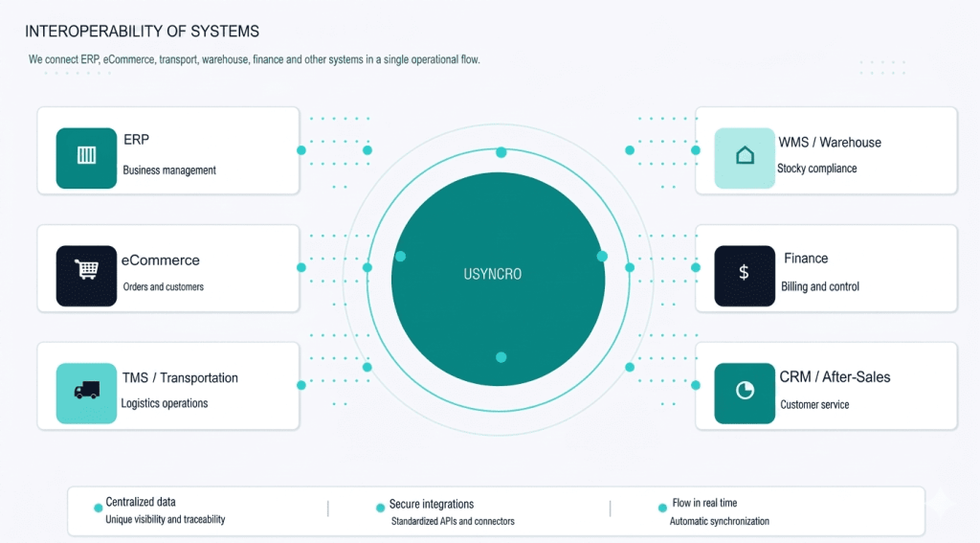Click 'Unique visibility and traceability' text
980x543 pixels.
[165, 519]
